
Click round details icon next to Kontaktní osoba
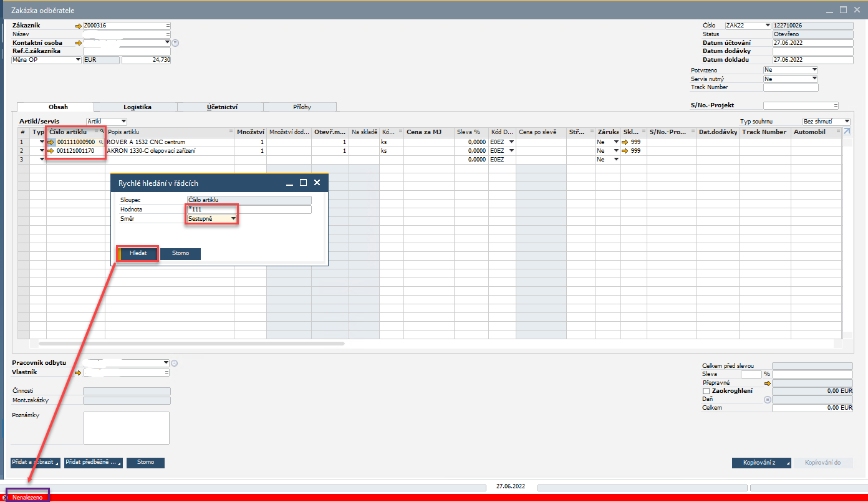175,43
